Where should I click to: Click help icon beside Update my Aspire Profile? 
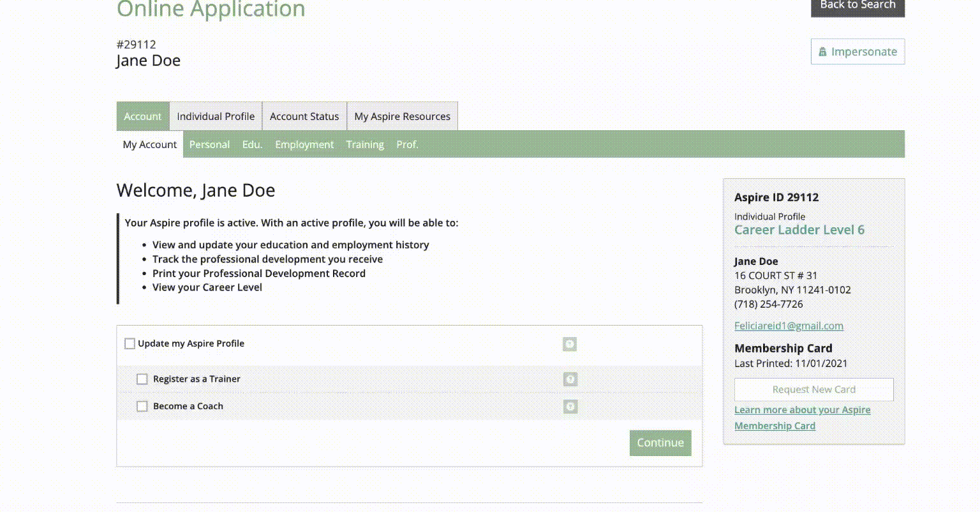(x=570, y=344)
